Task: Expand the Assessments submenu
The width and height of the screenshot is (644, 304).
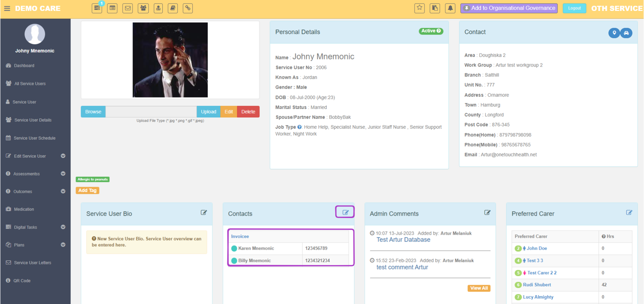Action: point(63,174)
